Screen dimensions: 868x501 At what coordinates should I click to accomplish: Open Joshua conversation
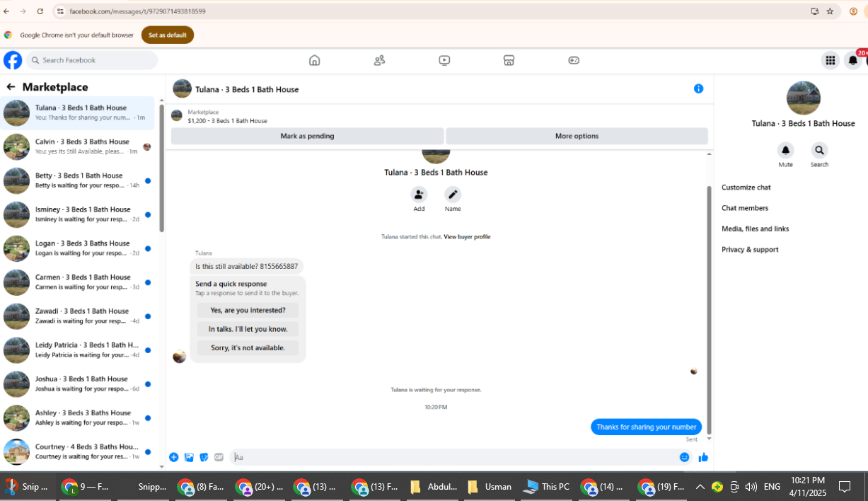(77, 384)
